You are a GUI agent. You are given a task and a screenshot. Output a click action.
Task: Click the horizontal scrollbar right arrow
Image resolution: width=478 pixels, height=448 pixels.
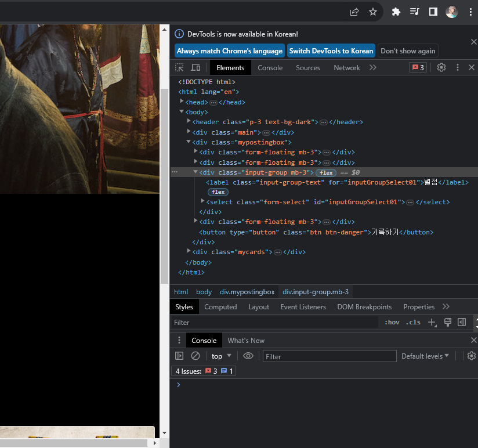[155, 443]
